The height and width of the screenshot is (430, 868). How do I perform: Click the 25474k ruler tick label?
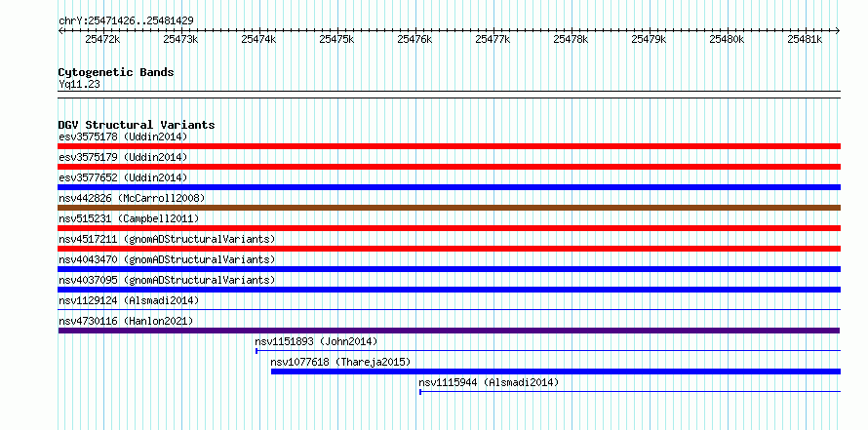259,39
